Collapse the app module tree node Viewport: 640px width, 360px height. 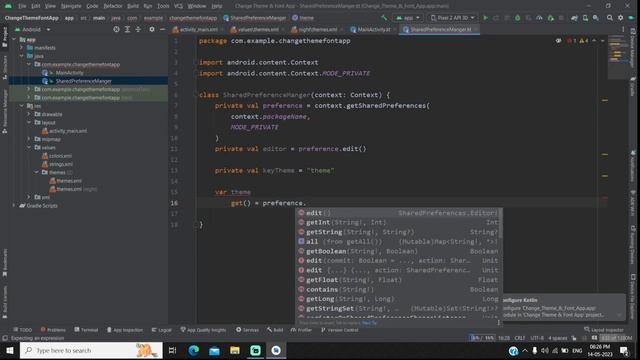coord(14,40)
